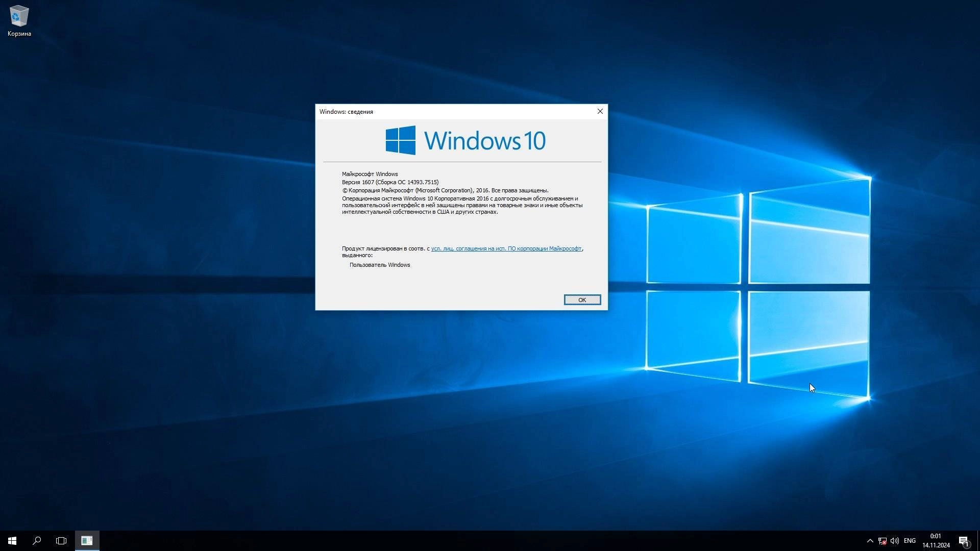Click the Microsoft Corporation copyright line
This screenshot has width=980, height=551.
point(445,190)
